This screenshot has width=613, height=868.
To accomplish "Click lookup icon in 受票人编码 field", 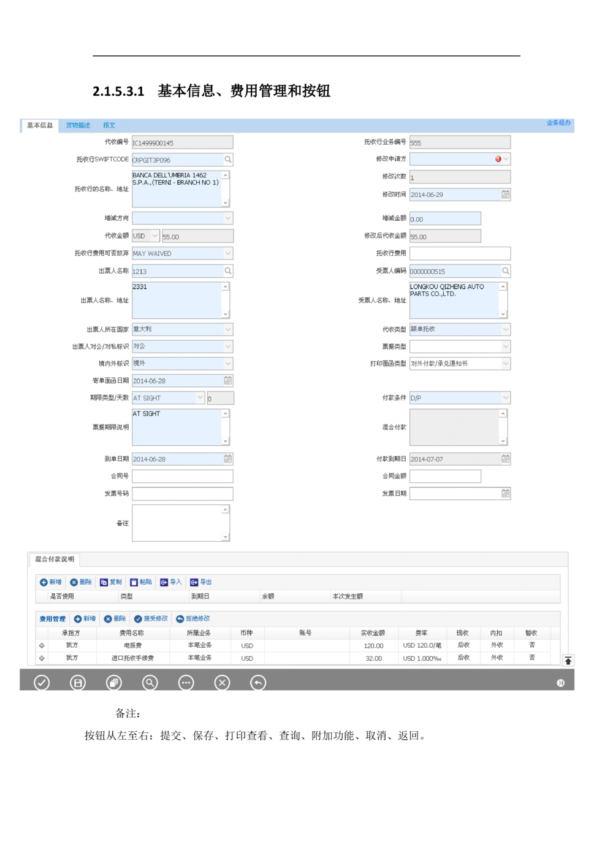I will (x=505, y=271).
